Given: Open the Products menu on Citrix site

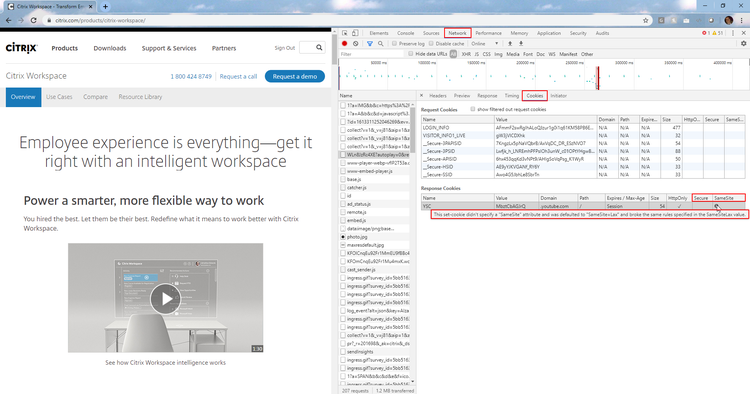Looking at the screenshot, I should coord(65,48).
